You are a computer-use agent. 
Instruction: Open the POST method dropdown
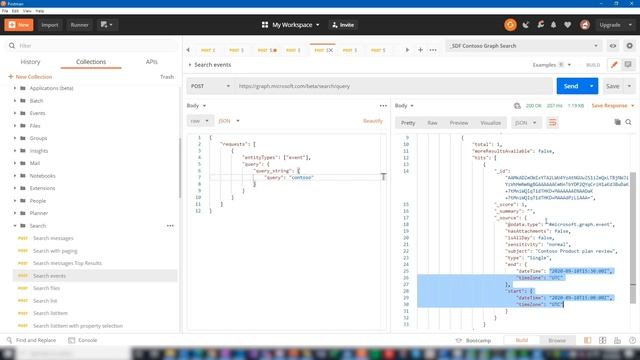210,86
